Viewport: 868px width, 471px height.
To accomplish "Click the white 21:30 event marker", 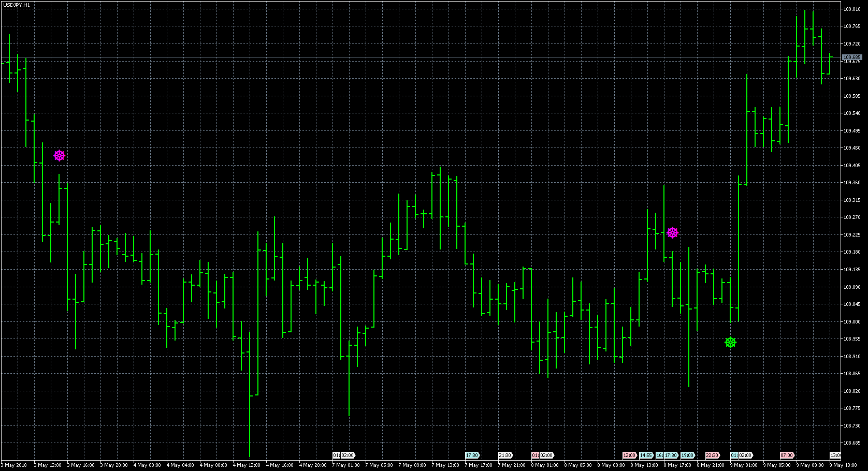I will click(x=505, y=455).
